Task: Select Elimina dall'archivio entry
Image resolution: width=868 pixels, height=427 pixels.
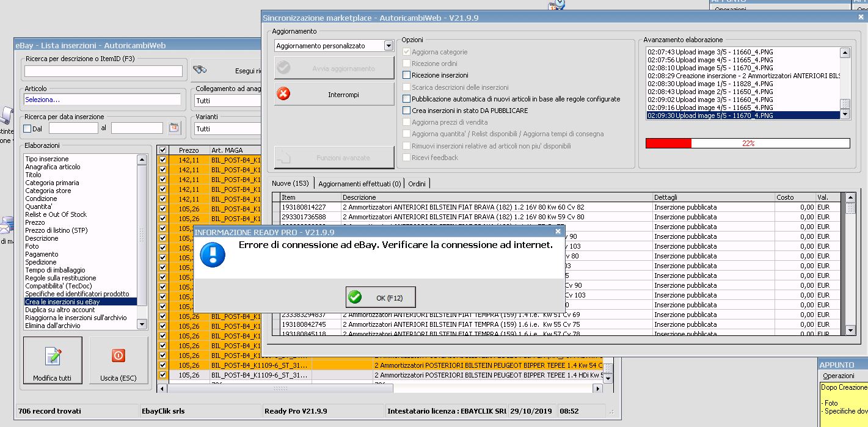Action: coord(53,326)
